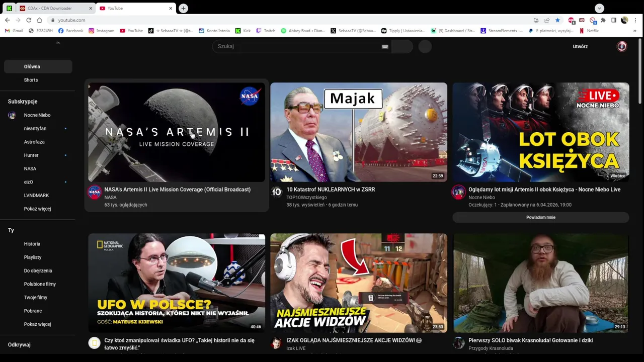The width and height of the screenshot is (644, 362).
Task: Open NASA's Artemis II Live Mission Coverage title
Action: tap(177, 190)
